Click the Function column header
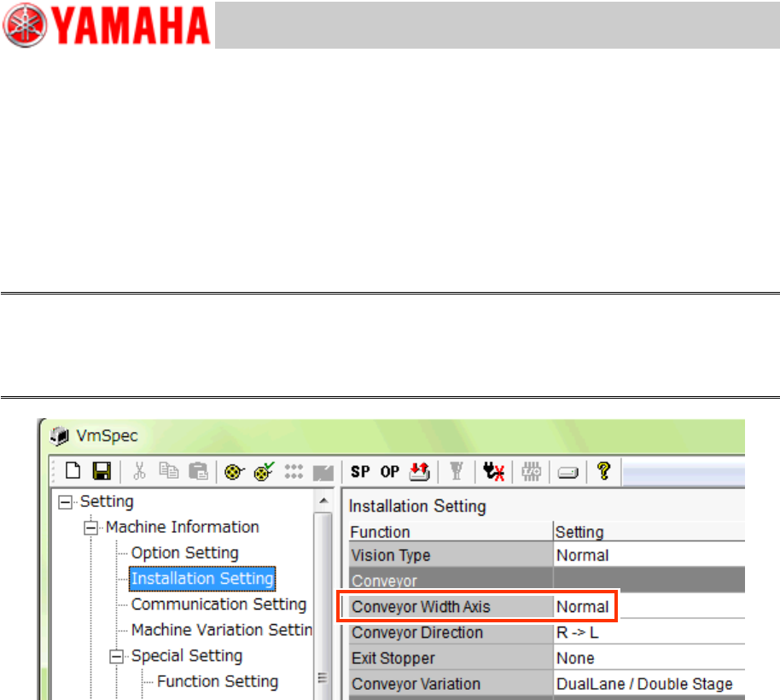The image size is (780, 700). (451, 532)
